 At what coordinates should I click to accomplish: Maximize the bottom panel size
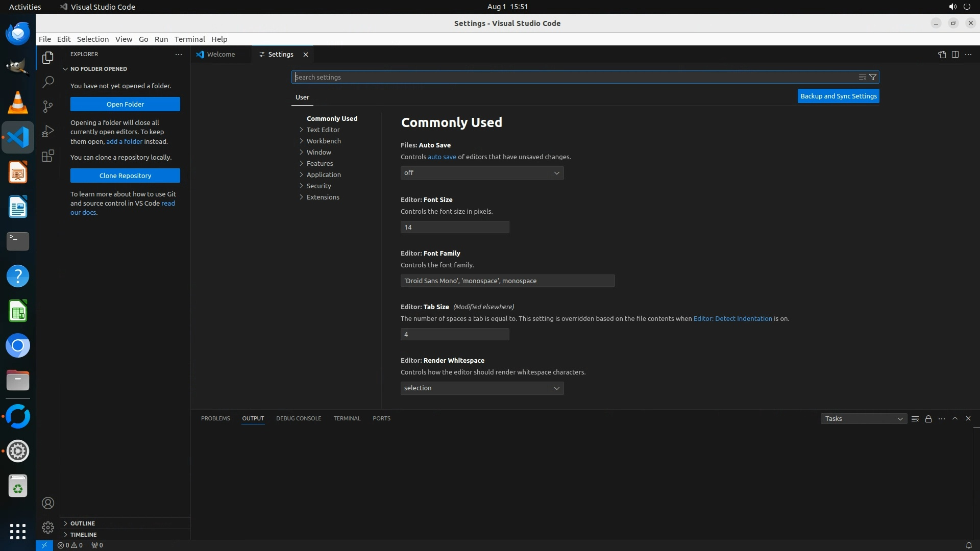(x=955, y=418)
